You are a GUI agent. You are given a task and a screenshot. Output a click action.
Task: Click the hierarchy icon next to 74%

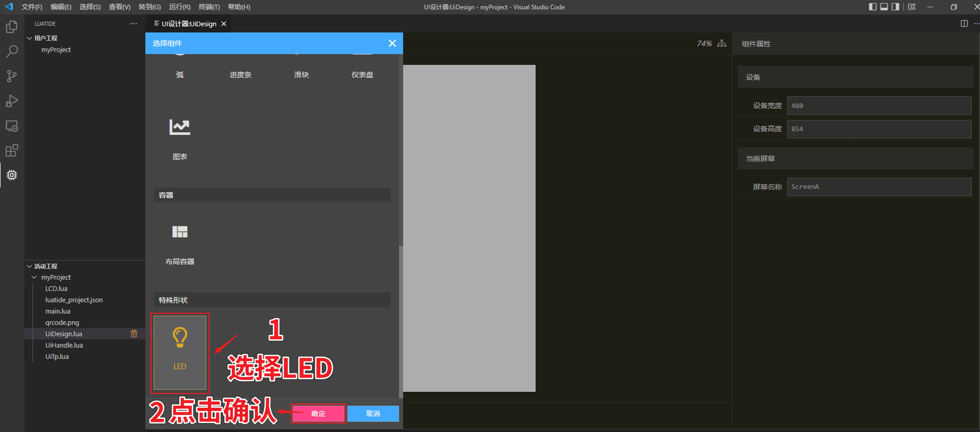[722, 43]
